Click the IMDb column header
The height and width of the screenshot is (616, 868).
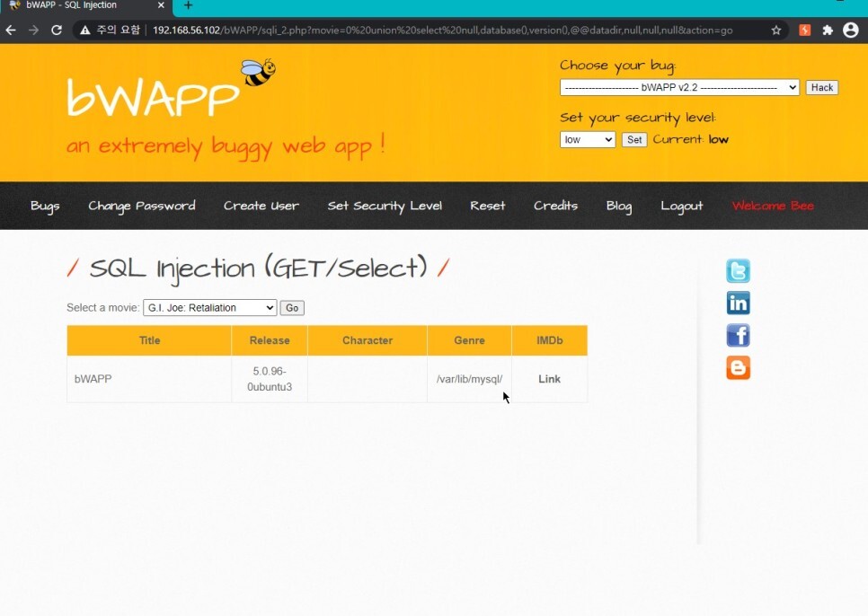tap(550, 340)
